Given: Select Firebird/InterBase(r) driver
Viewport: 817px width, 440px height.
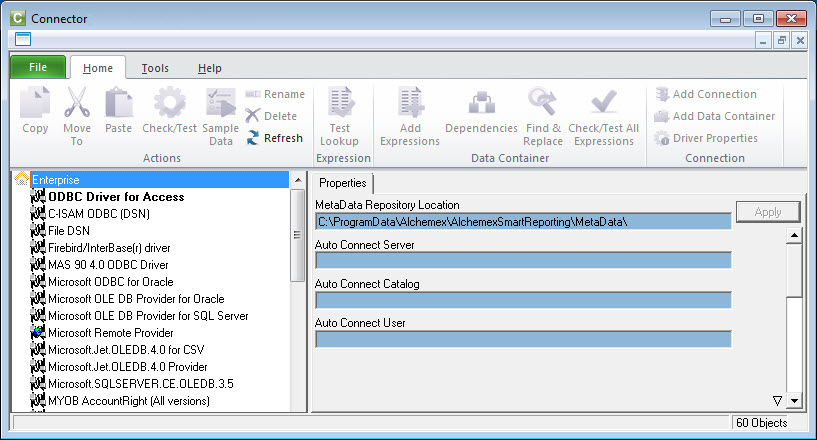Looking at the screenshot, I should tap(109, 248).
